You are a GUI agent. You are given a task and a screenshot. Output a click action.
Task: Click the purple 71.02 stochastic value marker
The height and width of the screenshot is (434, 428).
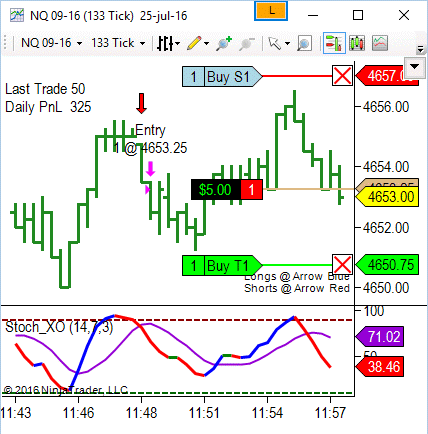[x=380, y=336]
